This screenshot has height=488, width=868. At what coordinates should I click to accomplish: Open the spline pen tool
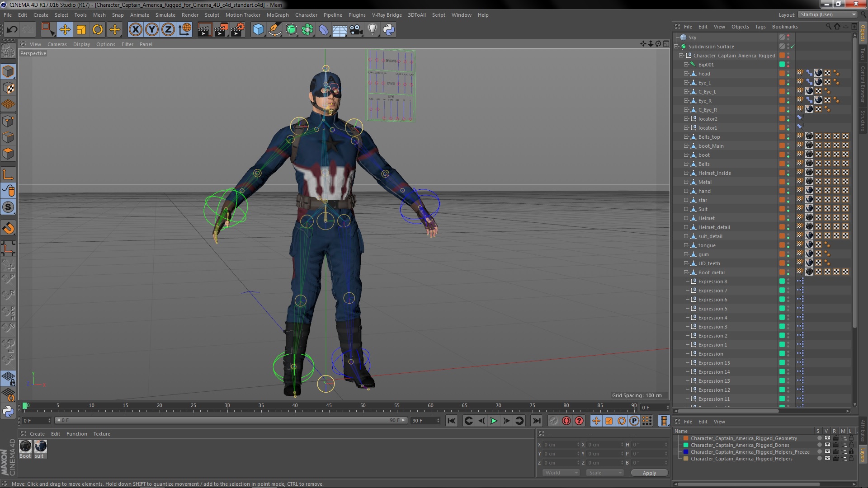[x=275, y=30]
